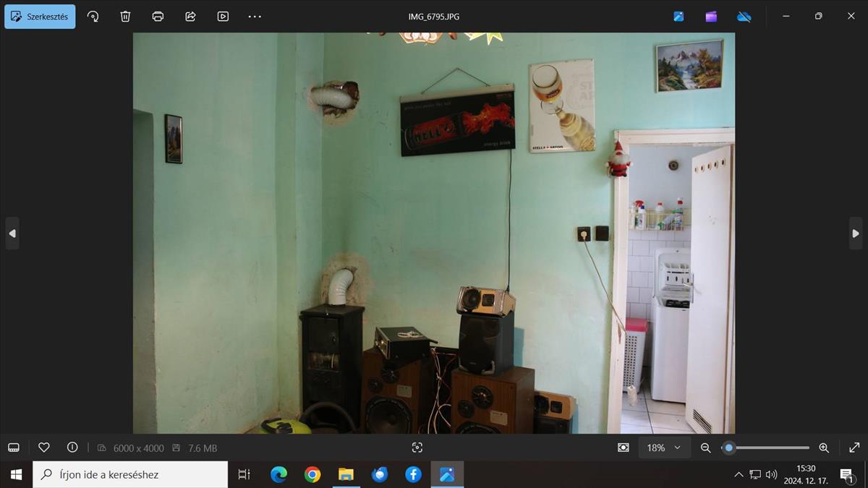Delete the photo using the trash icon
Screen dimensions: 868x488
[x=125, y=17]
